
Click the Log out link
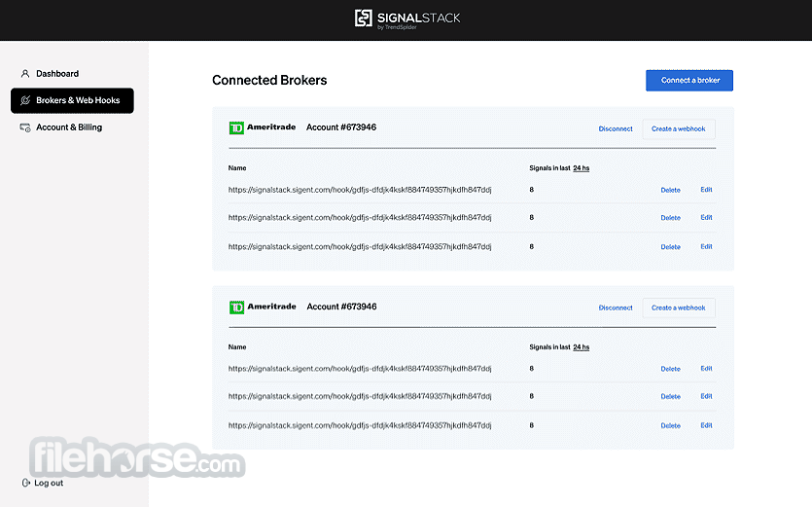click(x=49, y=483)
